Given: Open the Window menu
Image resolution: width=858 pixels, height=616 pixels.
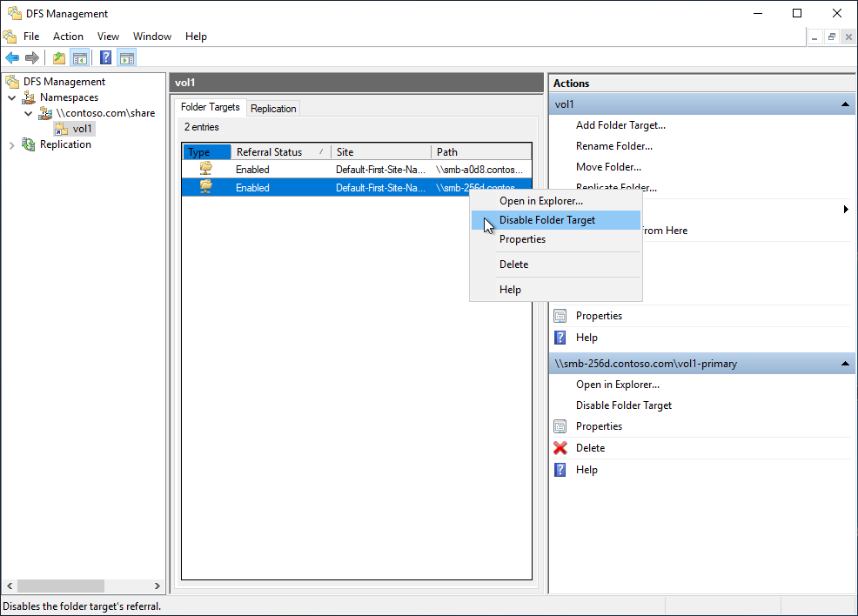Looking at the screenshot, I should (x=152, y=37).
